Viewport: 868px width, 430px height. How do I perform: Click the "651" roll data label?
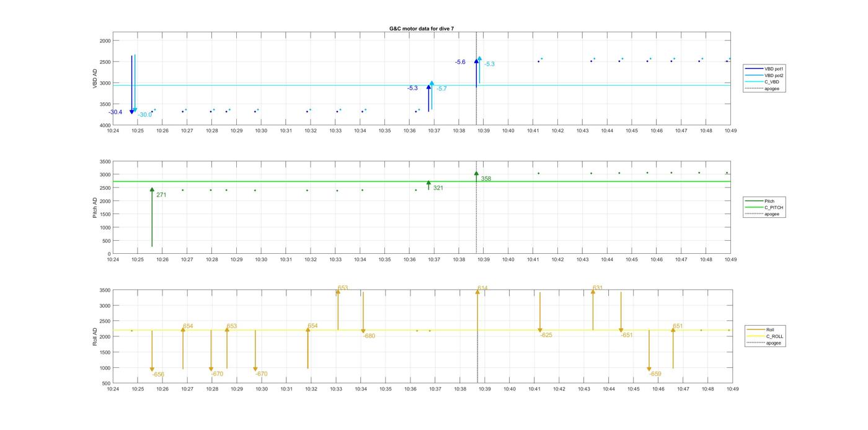(678, 326)
